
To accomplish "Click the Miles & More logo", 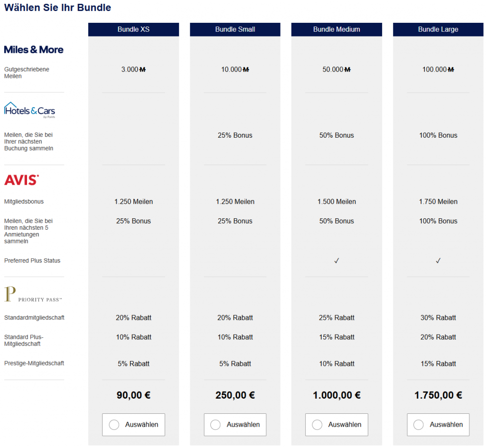I will tap(34, 50).
